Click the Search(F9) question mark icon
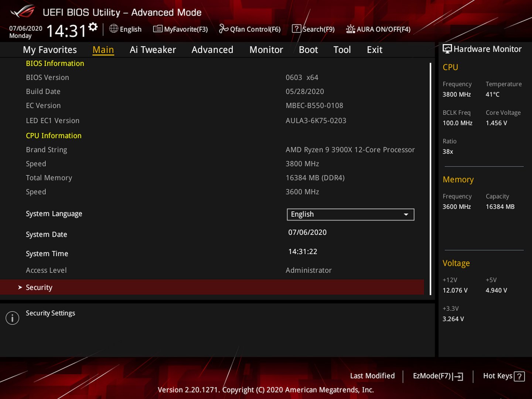532x399 pixels. [297, 29]
